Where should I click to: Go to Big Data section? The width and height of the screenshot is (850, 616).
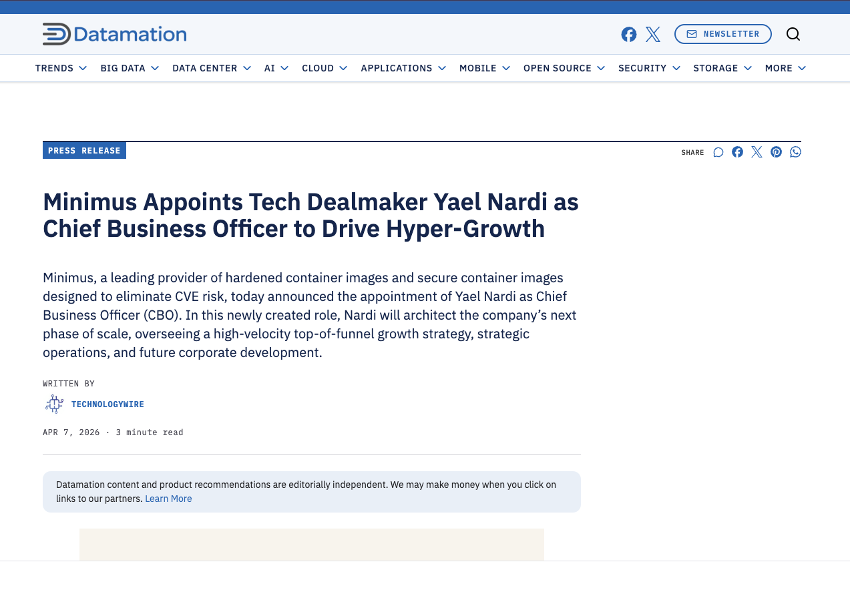pyautogui.click(x=123, y=68)
